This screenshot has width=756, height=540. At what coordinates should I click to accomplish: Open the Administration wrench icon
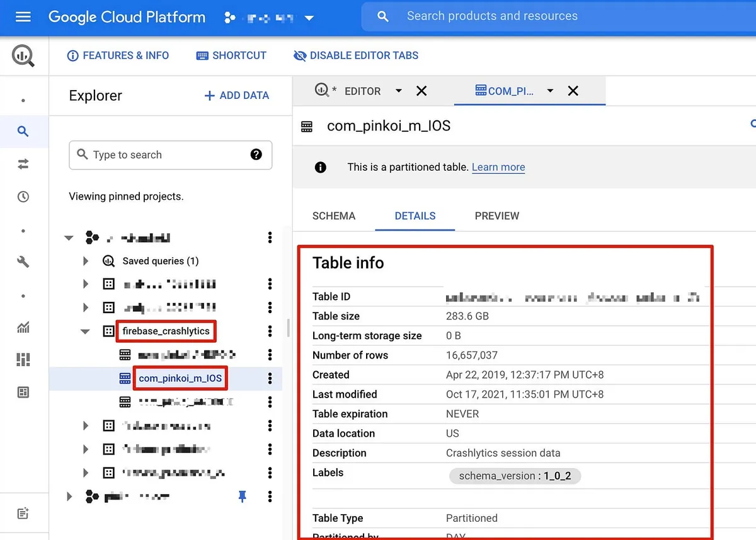pos(23,261)
